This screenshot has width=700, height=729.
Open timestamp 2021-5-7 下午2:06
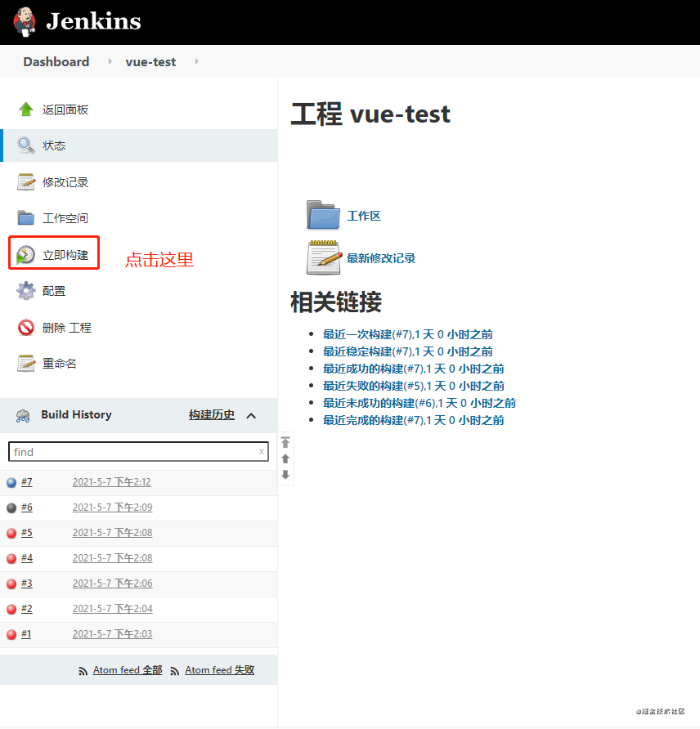pyautogui.click(x=113, y=584)
